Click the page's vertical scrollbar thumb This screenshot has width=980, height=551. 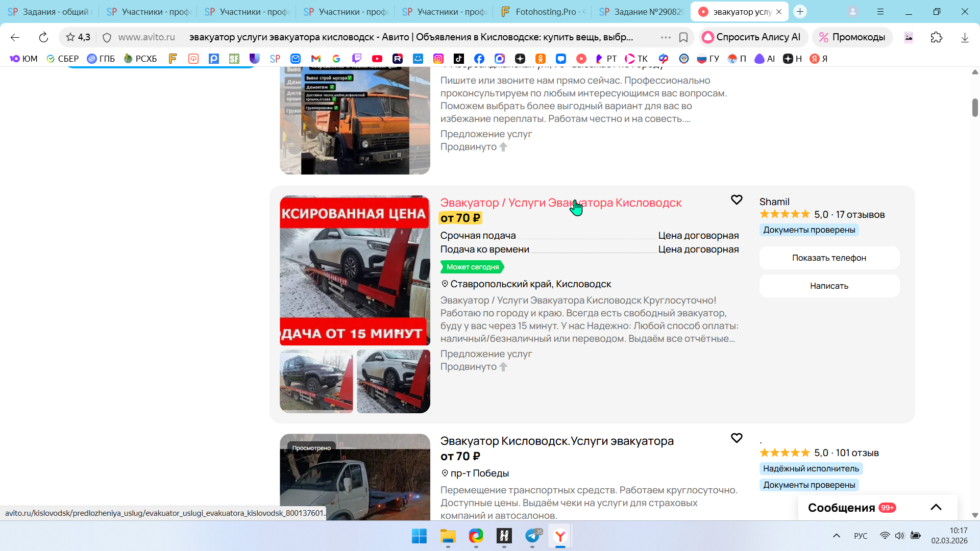pos(975,108)
